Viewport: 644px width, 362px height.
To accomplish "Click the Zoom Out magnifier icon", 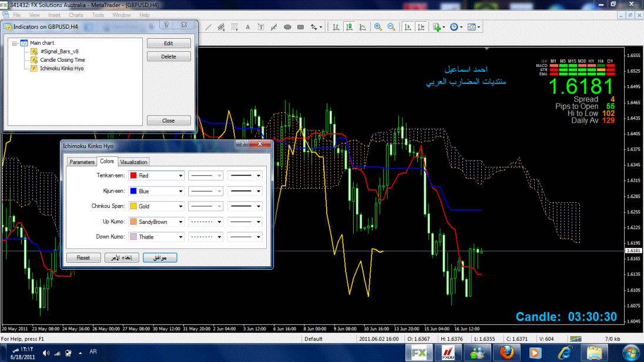I will tap(391, 27).
